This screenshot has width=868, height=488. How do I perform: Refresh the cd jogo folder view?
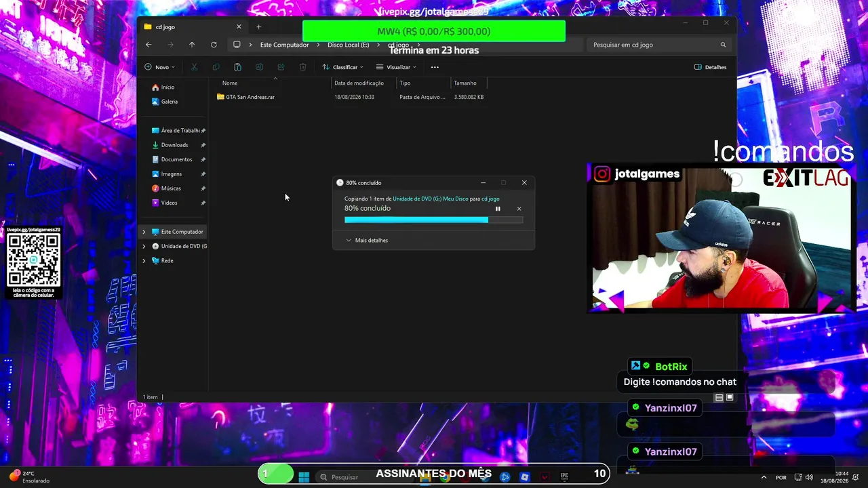pos(214,45)
